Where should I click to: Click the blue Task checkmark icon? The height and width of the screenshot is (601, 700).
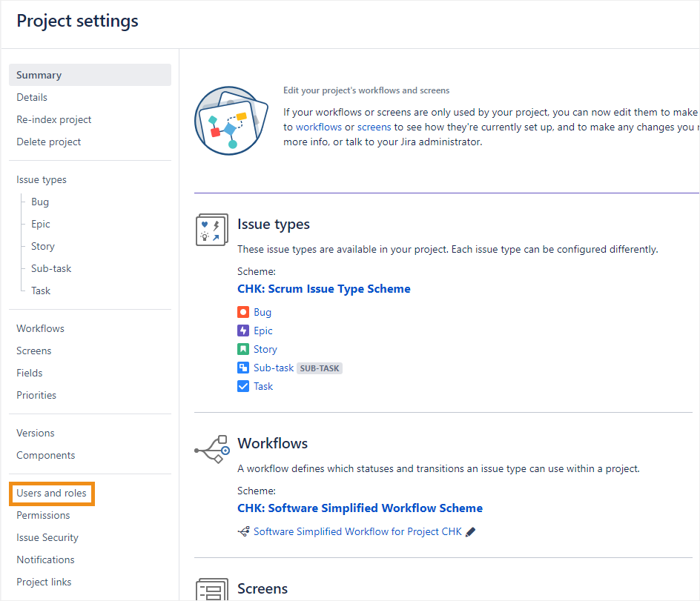243,386
